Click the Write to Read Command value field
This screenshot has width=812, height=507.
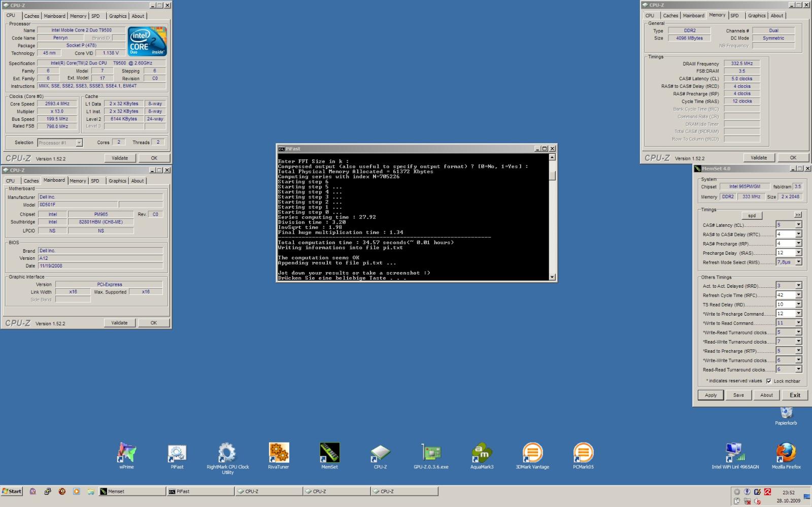785,323
